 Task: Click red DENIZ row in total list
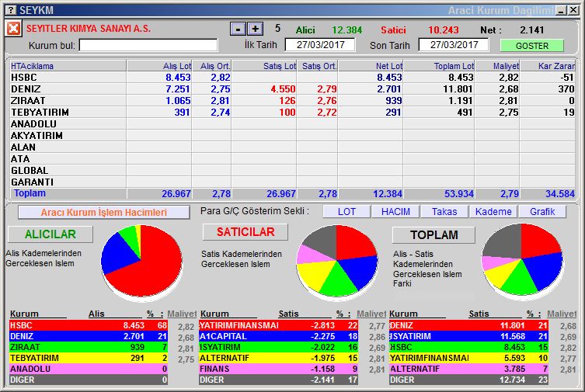468,325
